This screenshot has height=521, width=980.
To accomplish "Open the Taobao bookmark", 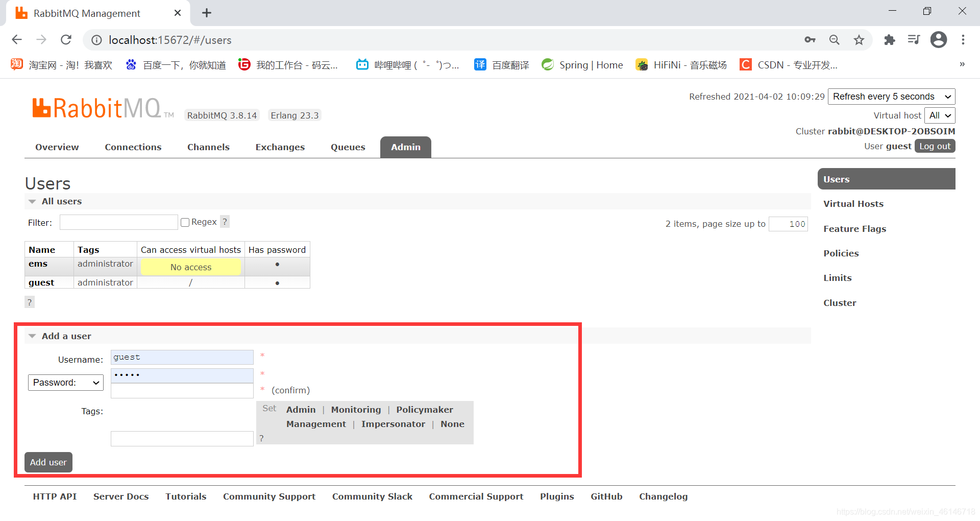I will (61, 65).
